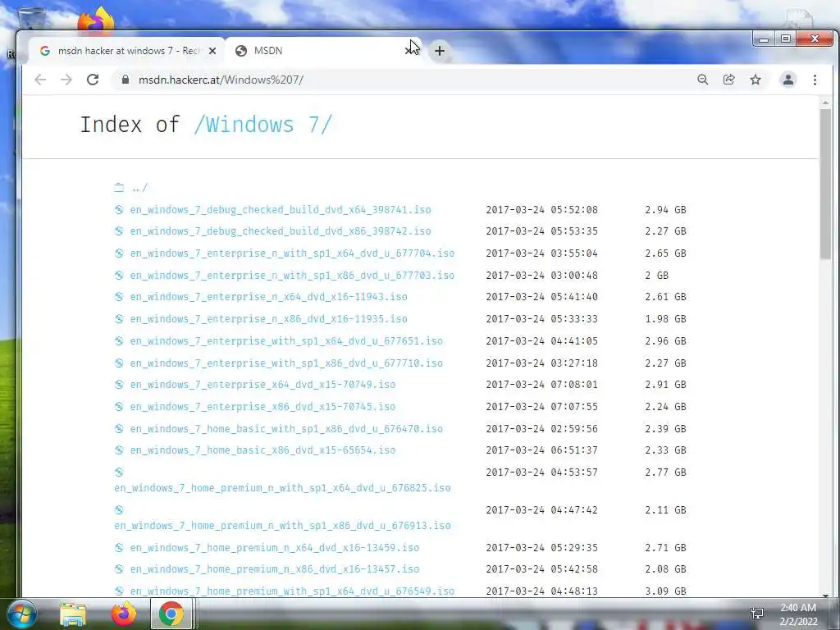Open the Recycle Bin desktop icon

pos(31,19)
